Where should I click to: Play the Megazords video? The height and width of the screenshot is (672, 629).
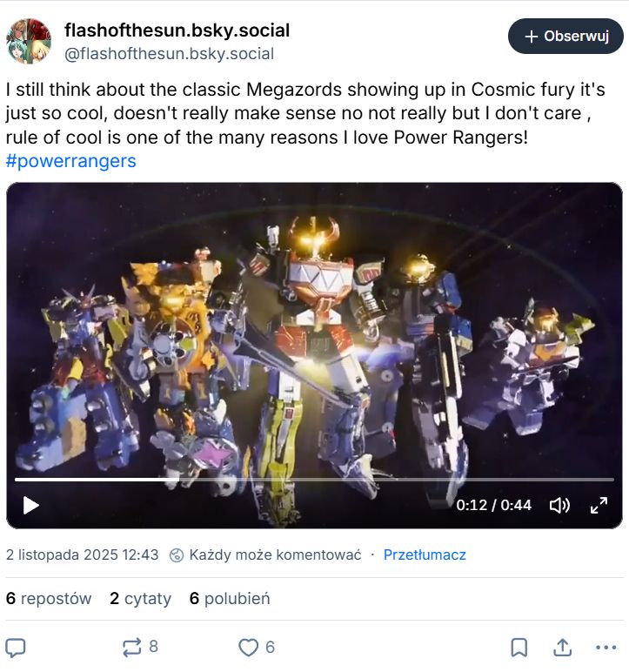(30, 505)
